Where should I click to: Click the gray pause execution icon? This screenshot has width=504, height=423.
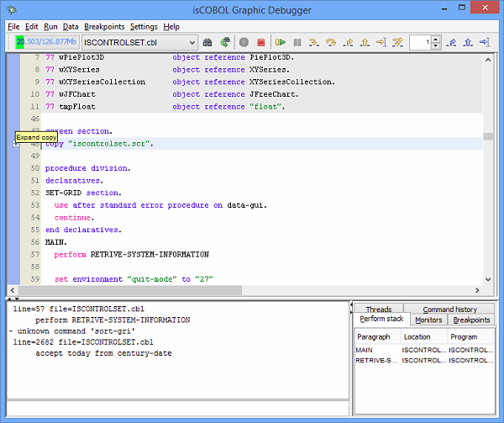244,42
